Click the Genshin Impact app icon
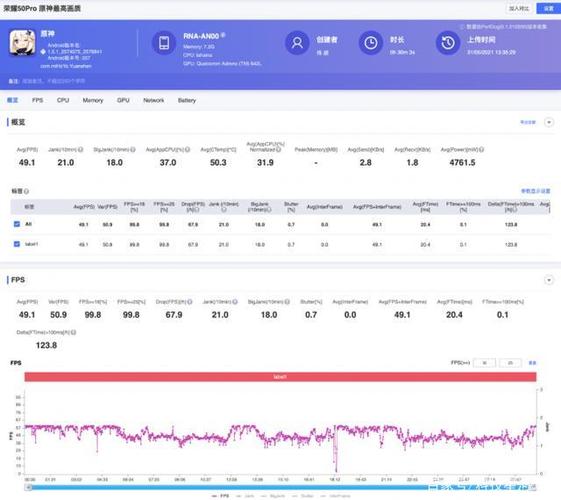 (22, 43)
